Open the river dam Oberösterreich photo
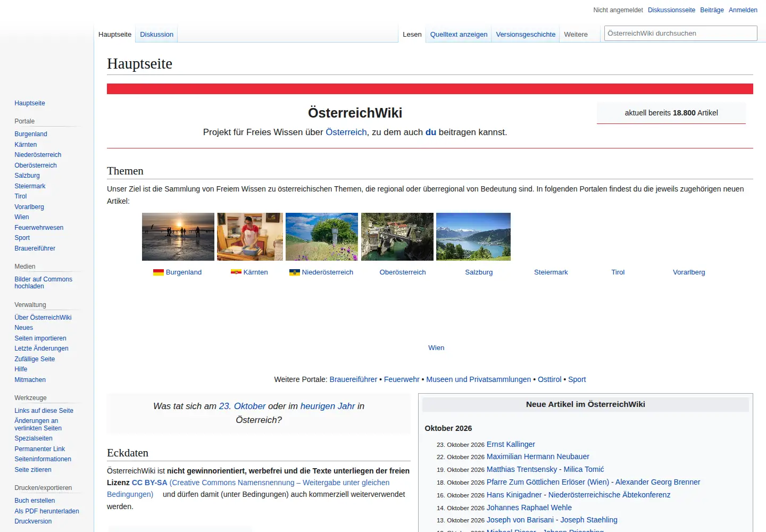 pos(397,237)
